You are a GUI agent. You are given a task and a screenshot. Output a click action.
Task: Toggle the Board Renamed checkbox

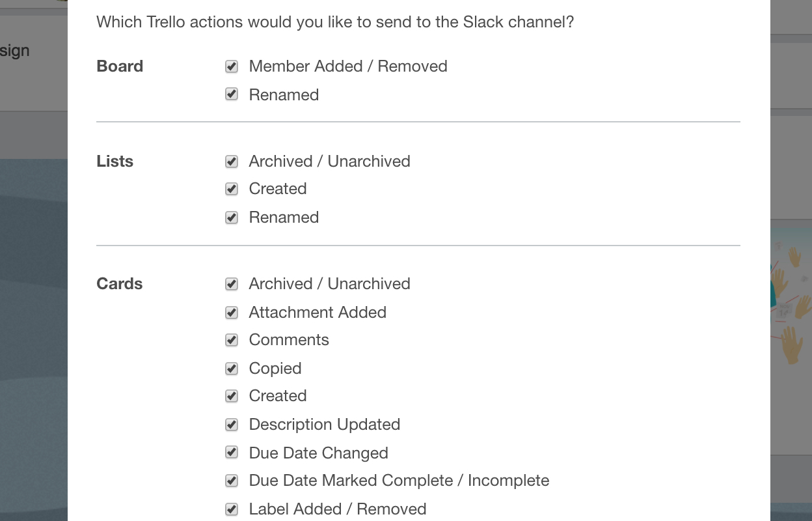[232, 94]
